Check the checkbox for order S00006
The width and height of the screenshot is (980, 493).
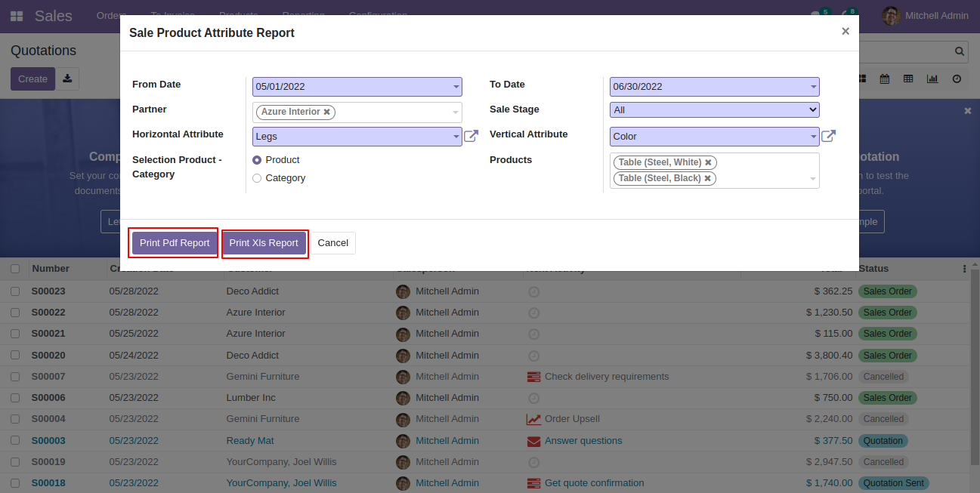(15, 398)
